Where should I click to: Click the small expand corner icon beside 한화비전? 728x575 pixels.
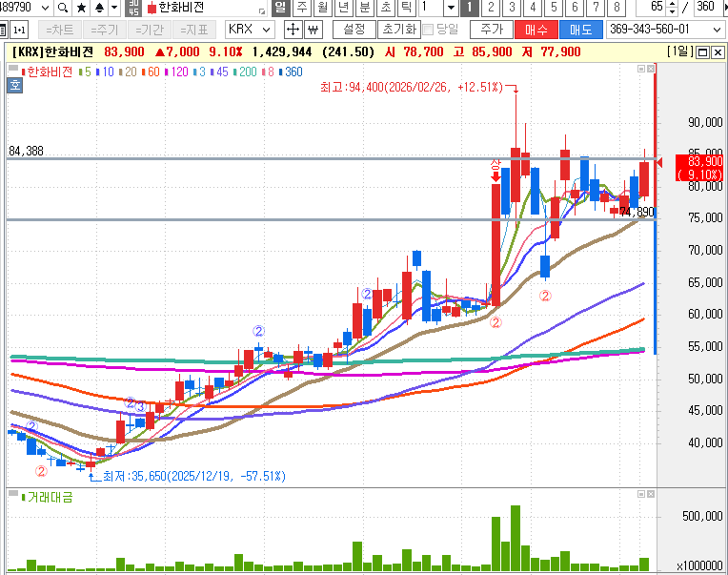(262, 11)
